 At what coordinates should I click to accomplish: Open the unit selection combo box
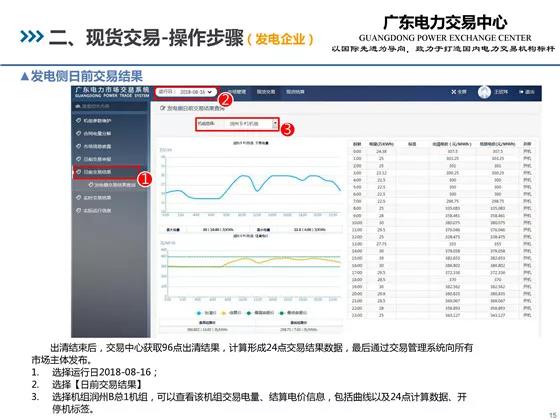(x=237, y=124)
